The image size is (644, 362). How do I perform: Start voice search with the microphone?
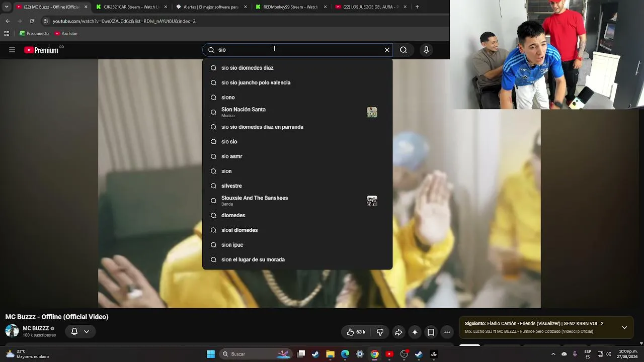click(426, 50)
